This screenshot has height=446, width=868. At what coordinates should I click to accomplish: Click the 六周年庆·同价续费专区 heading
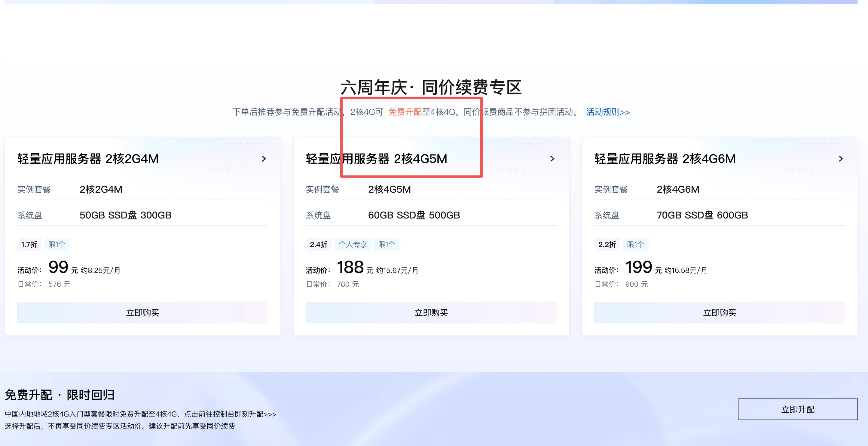(x=431, y=87)
